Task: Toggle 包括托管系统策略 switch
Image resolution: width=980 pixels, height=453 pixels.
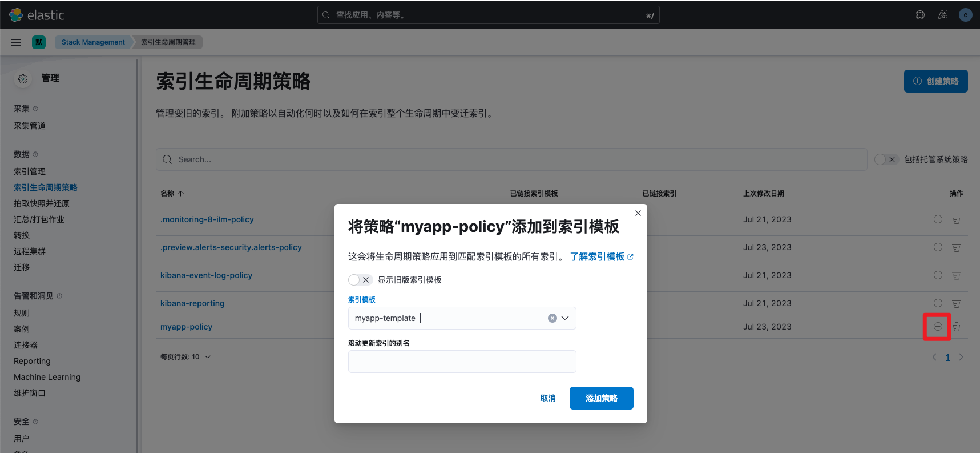Action: pos(886,159)
